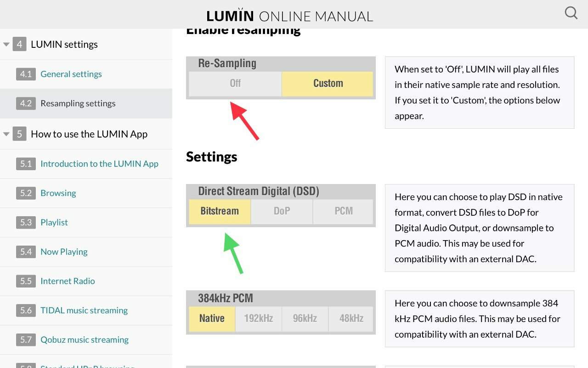Image resolution: width=588 pixels, height=368 pixels.
Task: Click the LUMIN Online Manual logo
Action: (x=289, y=16)
